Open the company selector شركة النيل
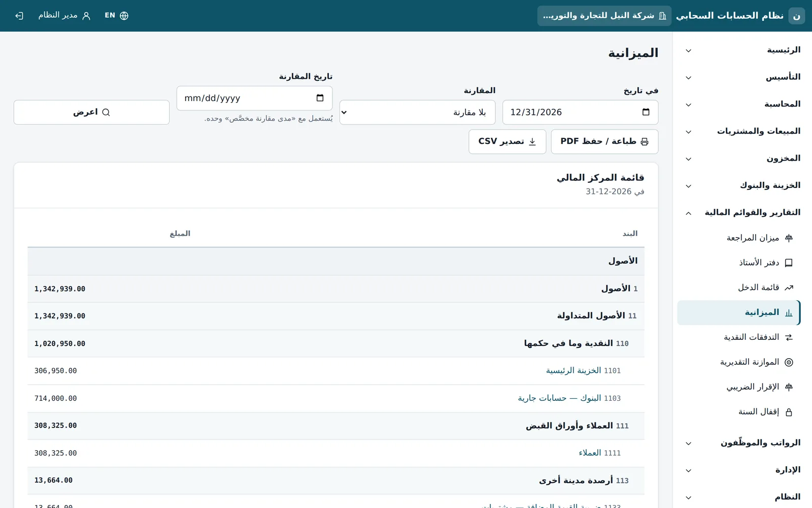Viewport: 812px width, 508px height. pos(604,16)
